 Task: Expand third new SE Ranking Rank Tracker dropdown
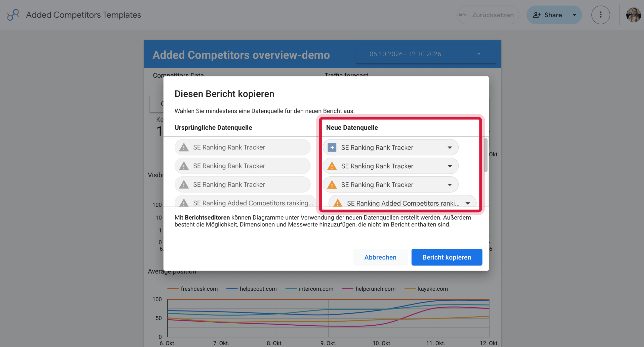[x=450, y=185]
